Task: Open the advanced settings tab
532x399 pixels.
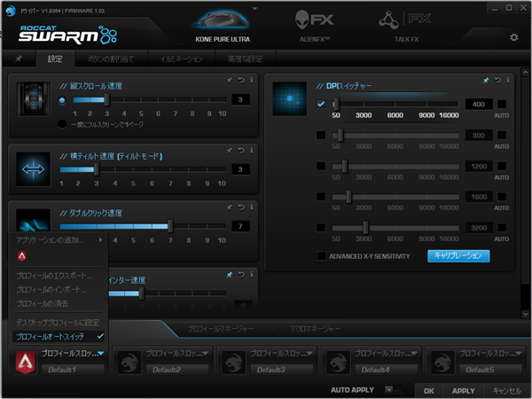Action: click(x=246, y=59)
